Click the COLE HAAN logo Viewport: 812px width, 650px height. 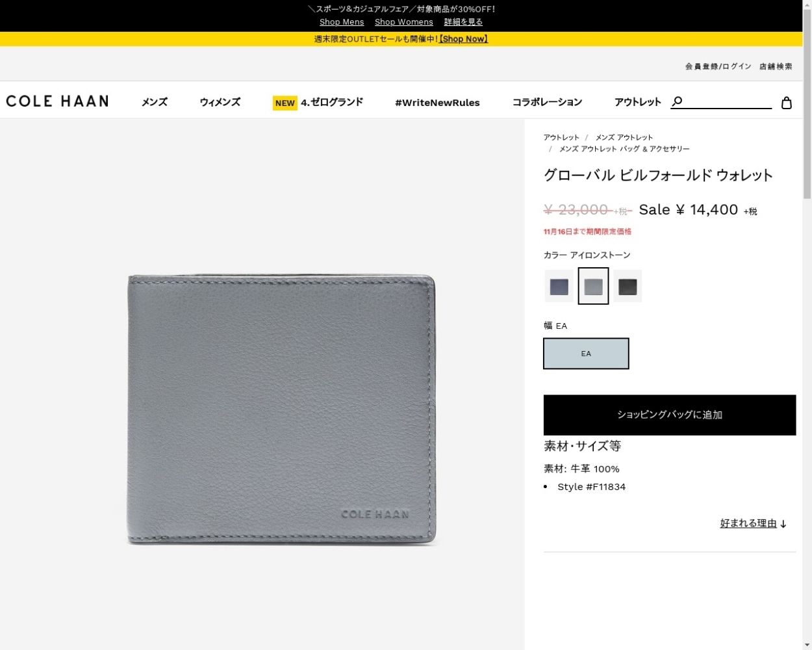pyautogui.click(x=57, y=101)
